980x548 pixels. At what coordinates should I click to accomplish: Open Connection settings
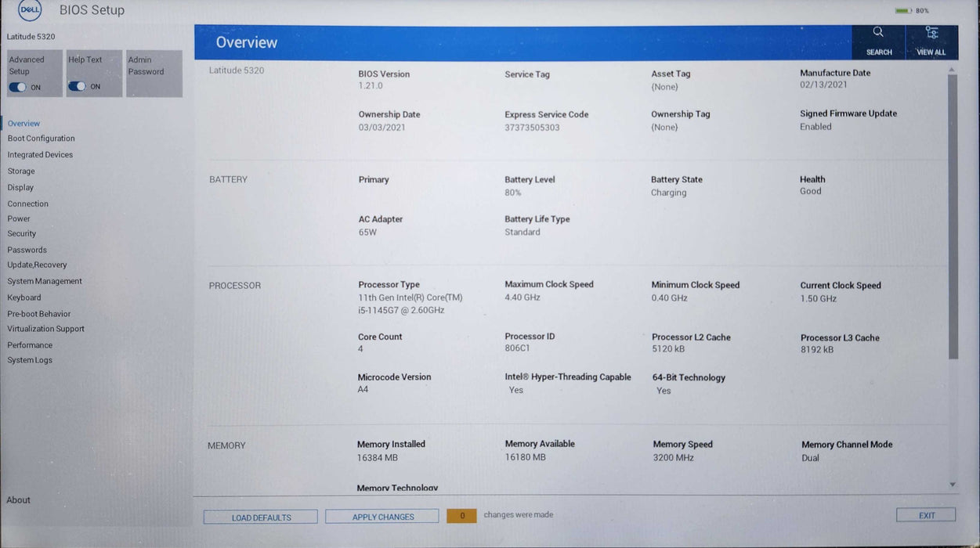coord(28,204)
